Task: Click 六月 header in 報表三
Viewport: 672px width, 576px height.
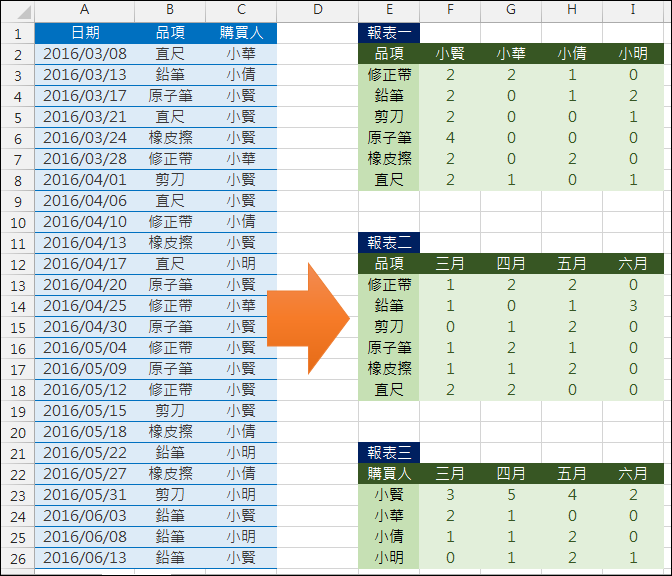Action: click(x=633, y=474)
